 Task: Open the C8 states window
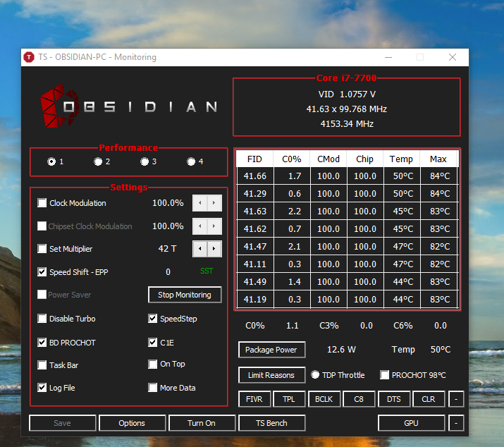(x=359, y=399)
